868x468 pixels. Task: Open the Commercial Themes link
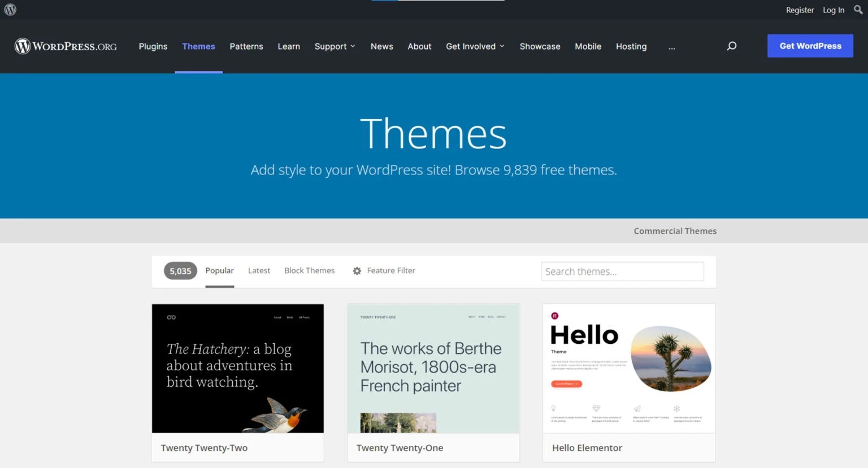(675, 231)
